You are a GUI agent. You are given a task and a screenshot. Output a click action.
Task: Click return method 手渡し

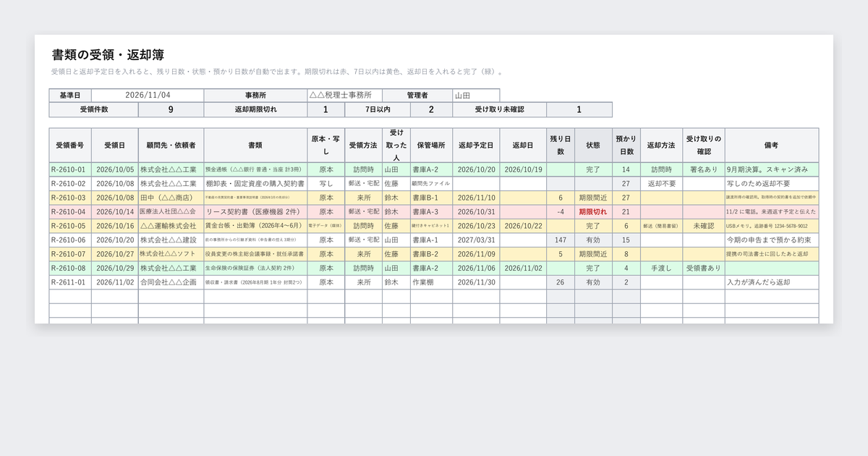(661, 269)
